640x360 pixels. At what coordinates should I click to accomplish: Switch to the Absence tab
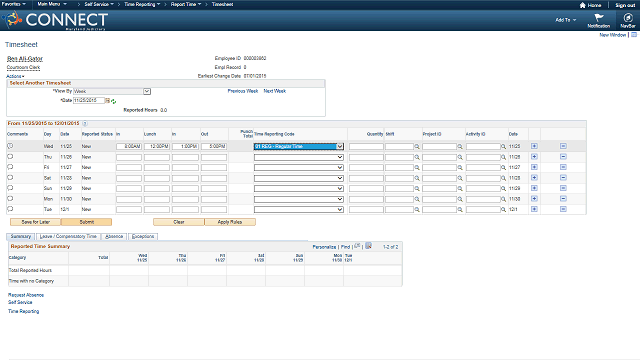[x=114, y=236]
